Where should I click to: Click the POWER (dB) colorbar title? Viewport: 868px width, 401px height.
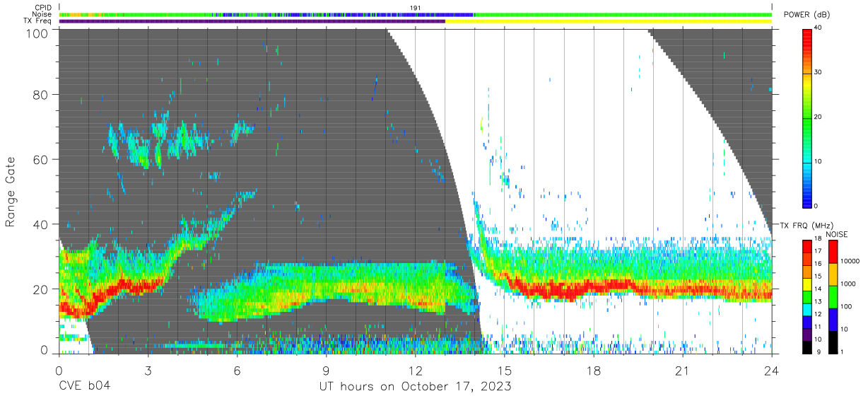[x=806, y=15]
